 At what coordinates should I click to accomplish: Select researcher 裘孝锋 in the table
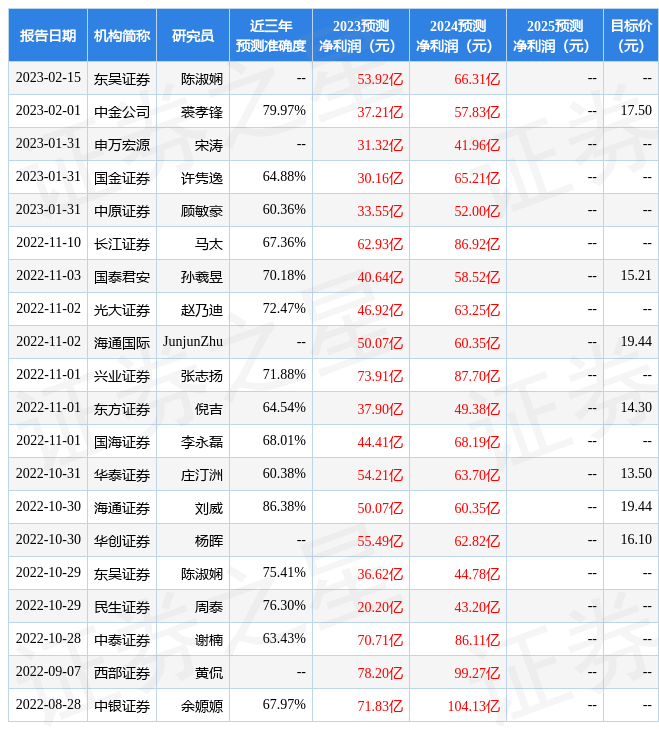click(201, 112)
